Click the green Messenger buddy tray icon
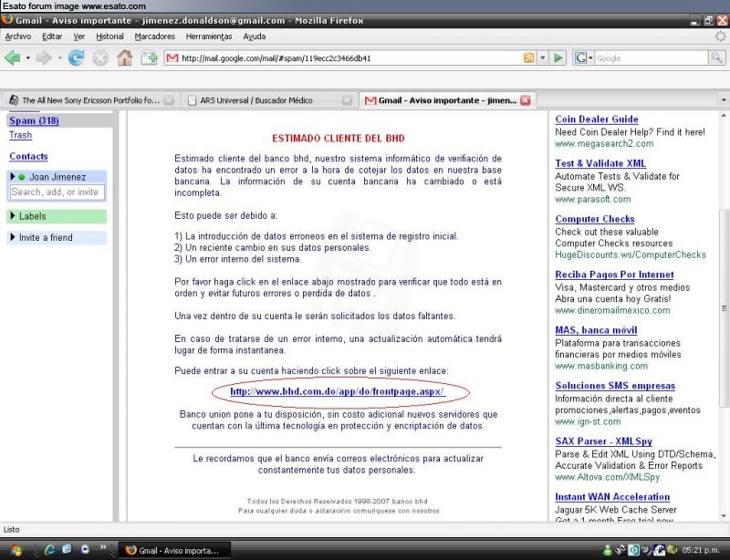Viewport: 730px width, 560px height. pyautogui.click(x=607, y=550)
